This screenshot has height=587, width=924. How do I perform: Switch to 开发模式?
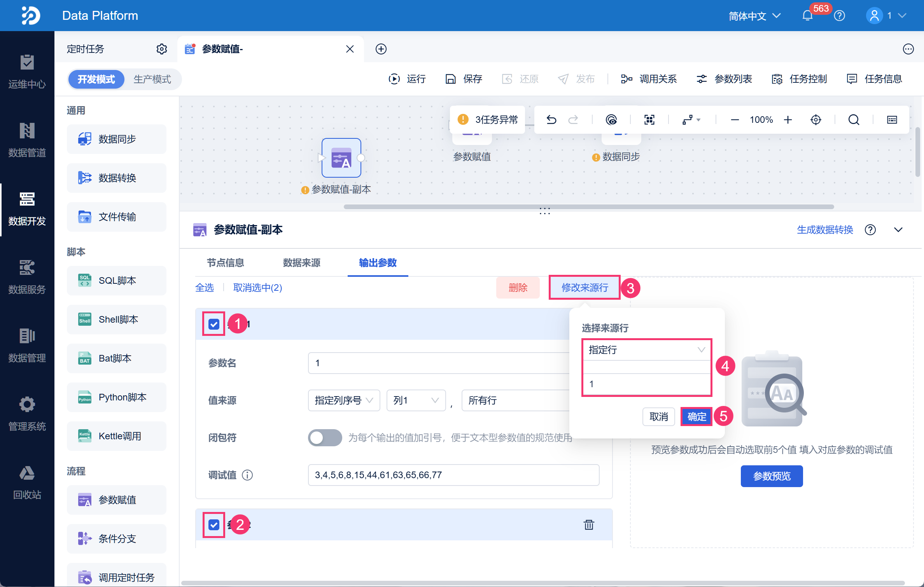[96, 79]
